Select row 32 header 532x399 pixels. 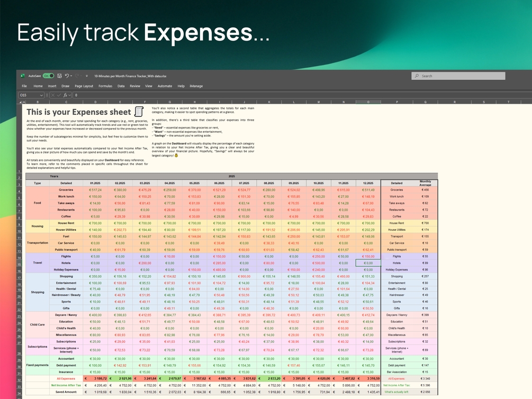click(x=20, y=379)
